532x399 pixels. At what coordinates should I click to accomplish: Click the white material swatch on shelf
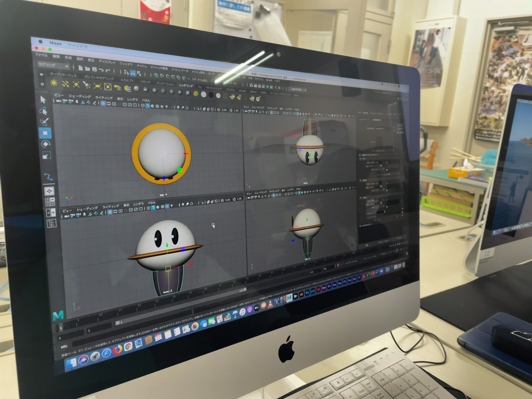point(203,94)
